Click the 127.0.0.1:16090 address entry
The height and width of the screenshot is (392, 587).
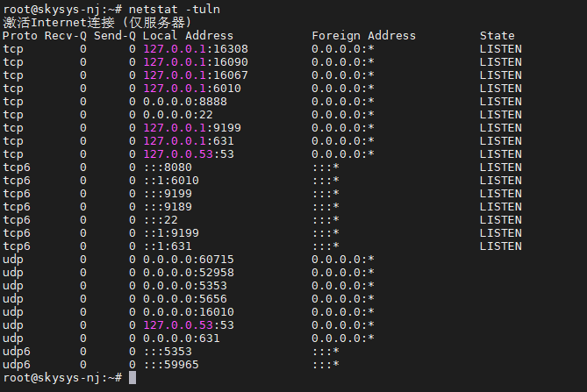click(196, 62)
